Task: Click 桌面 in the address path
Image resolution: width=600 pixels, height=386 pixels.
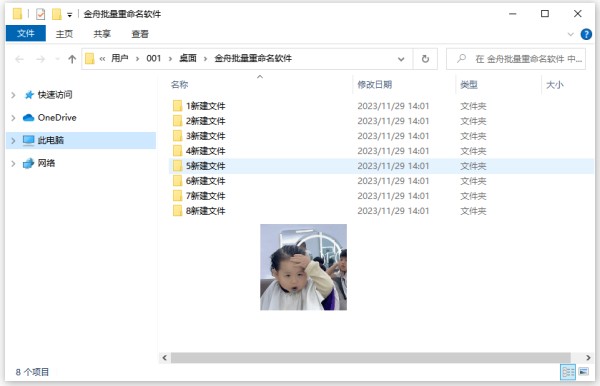Action: (x=188, y=58)
